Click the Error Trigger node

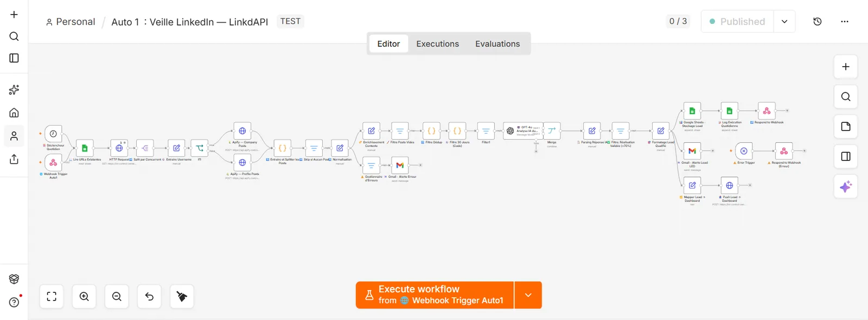(x=744, y=151)
